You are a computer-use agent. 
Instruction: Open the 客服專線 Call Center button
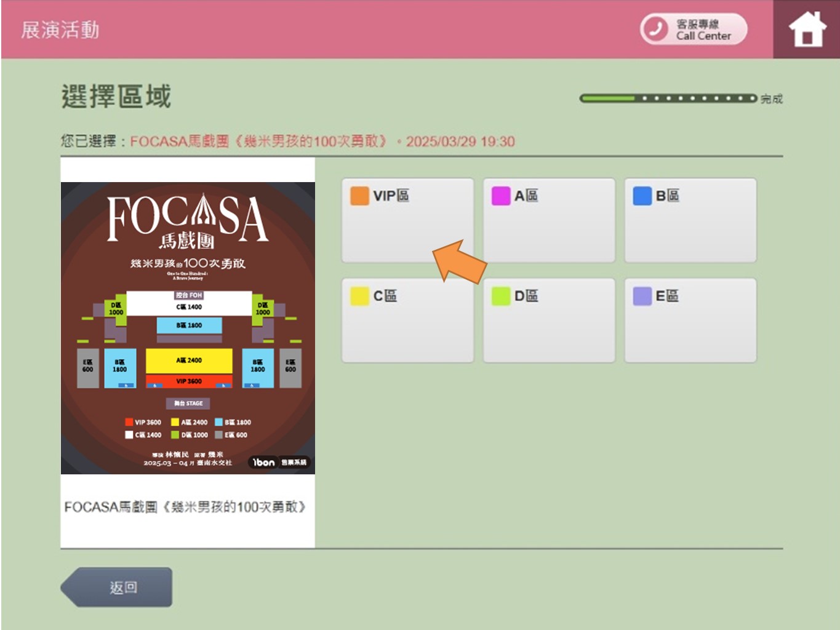click(x=694, y=29)
